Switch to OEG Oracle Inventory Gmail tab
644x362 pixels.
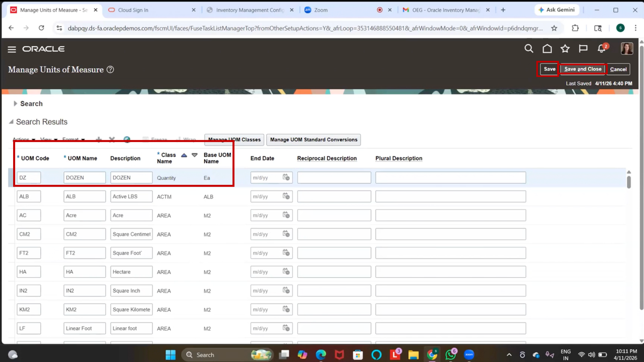[446, 10]
